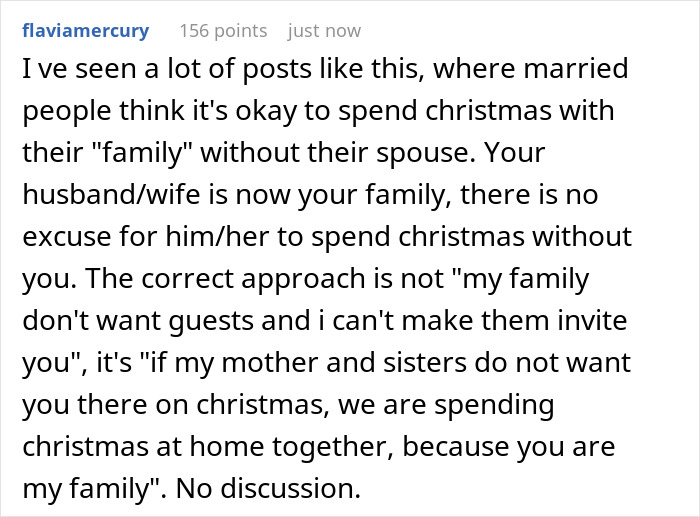The height and width of the screenshot is (517, 700).
Task: Open the flaviamercury user profile link
Action: 85,31
